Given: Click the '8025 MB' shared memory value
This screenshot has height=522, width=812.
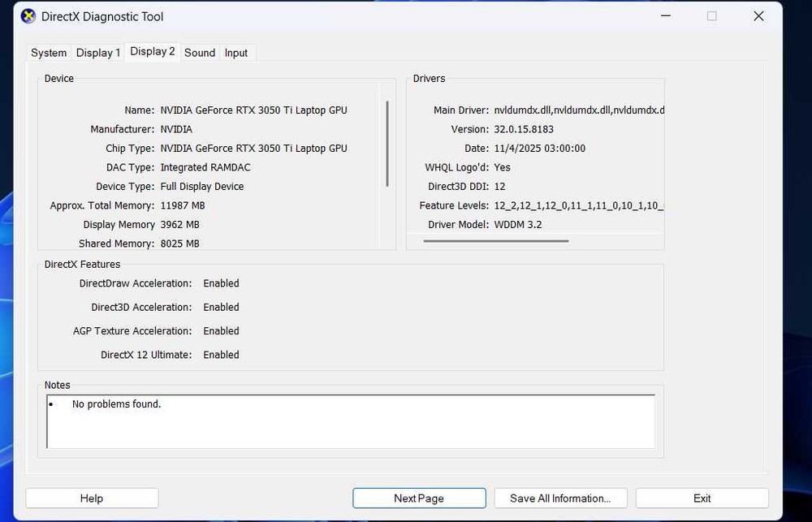Looking at the screenshot, I should point(179,244).
